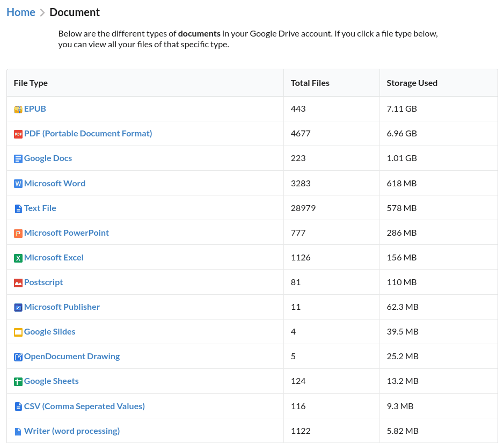Select the 116 total files cell
The height and width of the screenshot is (443, 504).
coord(332,406)
